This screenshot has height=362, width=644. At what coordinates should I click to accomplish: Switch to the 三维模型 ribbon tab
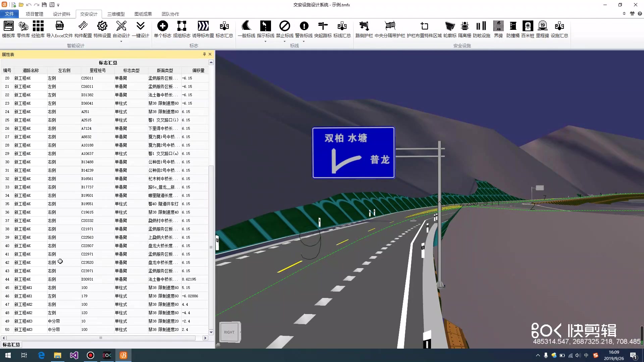[116, 14]
